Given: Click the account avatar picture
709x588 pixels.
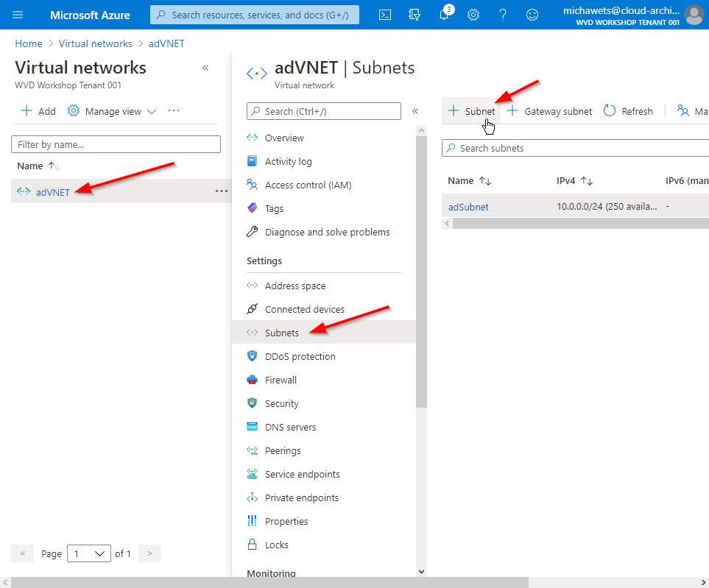Looking at the screenshot, I should point(694,15).
